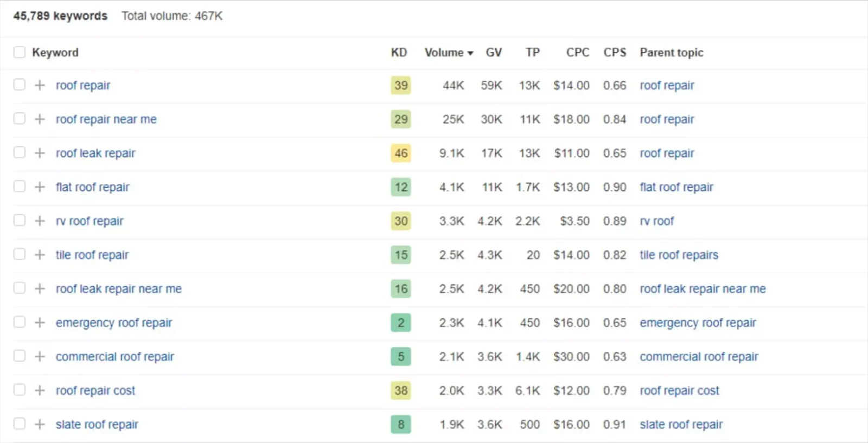
Task: Open the Volume sort dropdown arrow
Action: 470,53
